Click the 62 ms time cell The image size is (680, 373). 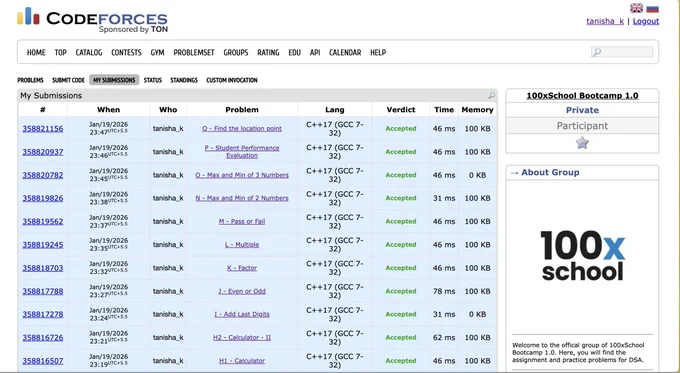click(x=444, y=337)
